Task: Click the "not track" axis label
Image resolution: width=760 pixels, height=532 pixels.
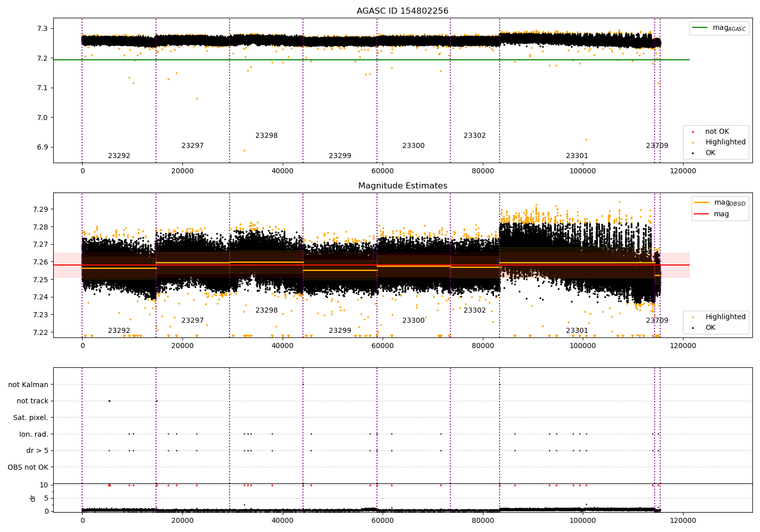Action: coord(32,401)
